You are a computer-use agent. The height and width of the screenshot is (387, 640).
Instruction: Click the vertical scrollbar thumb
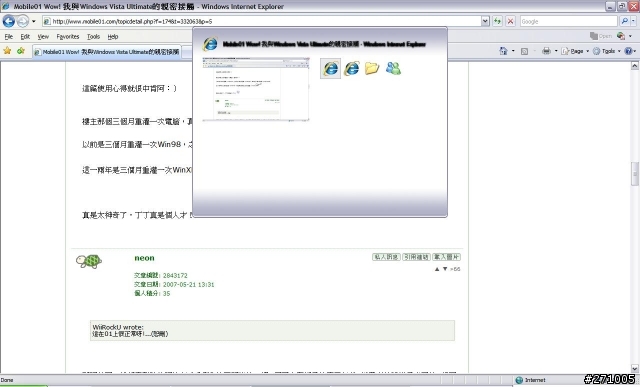click(635, 174)
